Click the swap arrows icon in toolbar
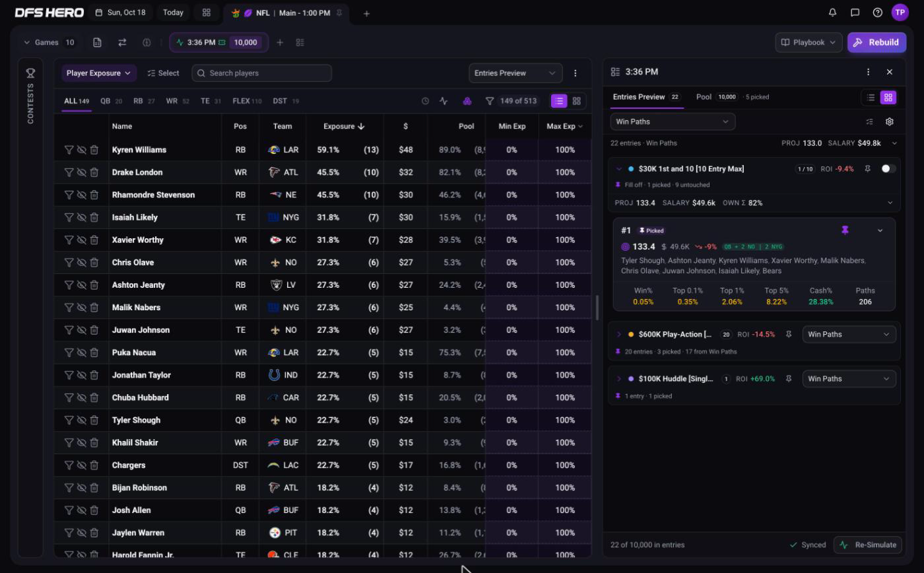Image resolution: width=924 pixels, height=573 pixels. (x=122, y=42)
